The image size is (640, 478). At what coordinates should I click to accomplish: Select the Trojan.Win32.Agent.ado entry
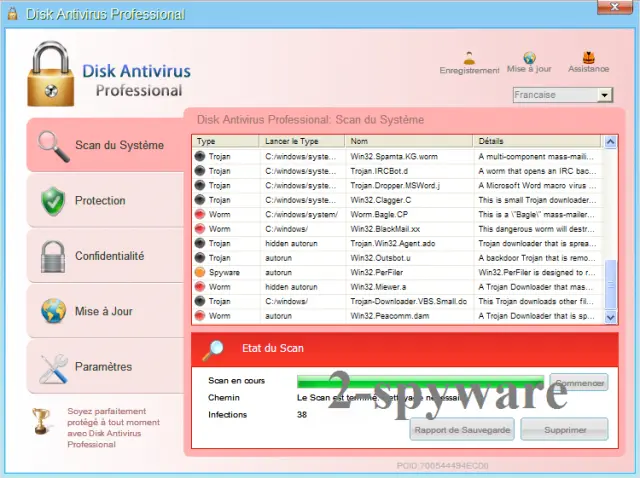pos(393,244)
